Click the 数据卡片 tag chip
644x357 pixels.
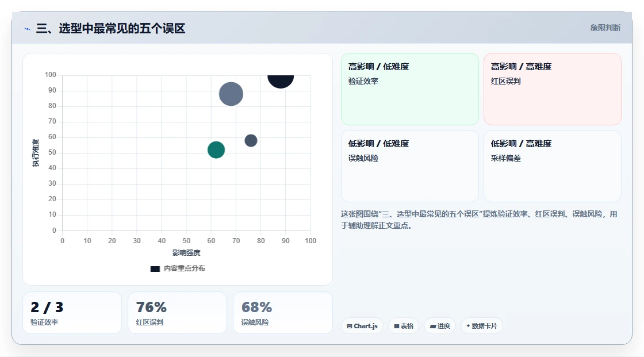point(482,326)
